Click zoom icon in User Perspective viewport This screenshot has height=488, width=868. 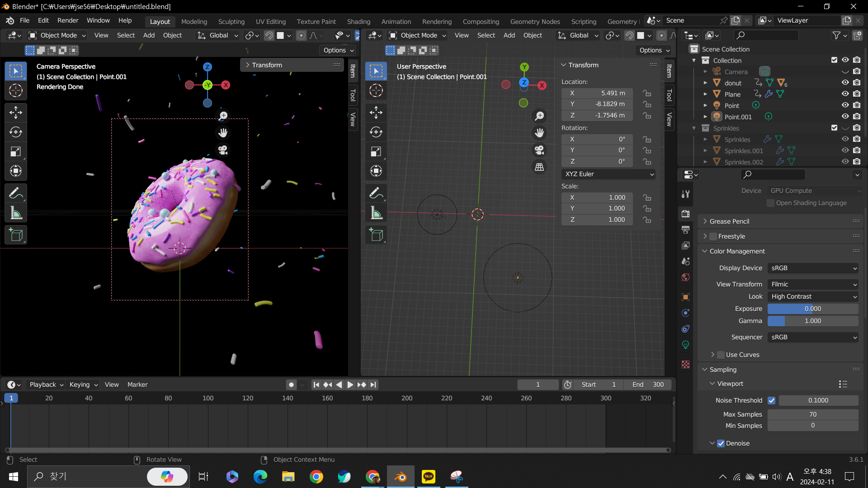[x=539, y=116]
